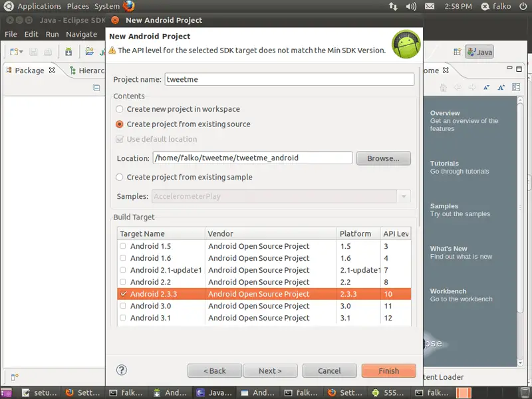Open the Edit menu
Image resolution: width=532 pixels, height=399 pixels.
click(x=31, y=35)
